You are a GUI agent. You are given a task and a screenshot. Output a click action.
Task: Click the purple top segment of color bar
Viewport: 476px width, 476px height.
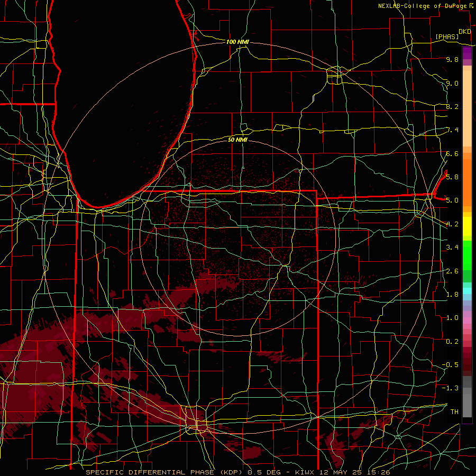(x=467, y=53)
